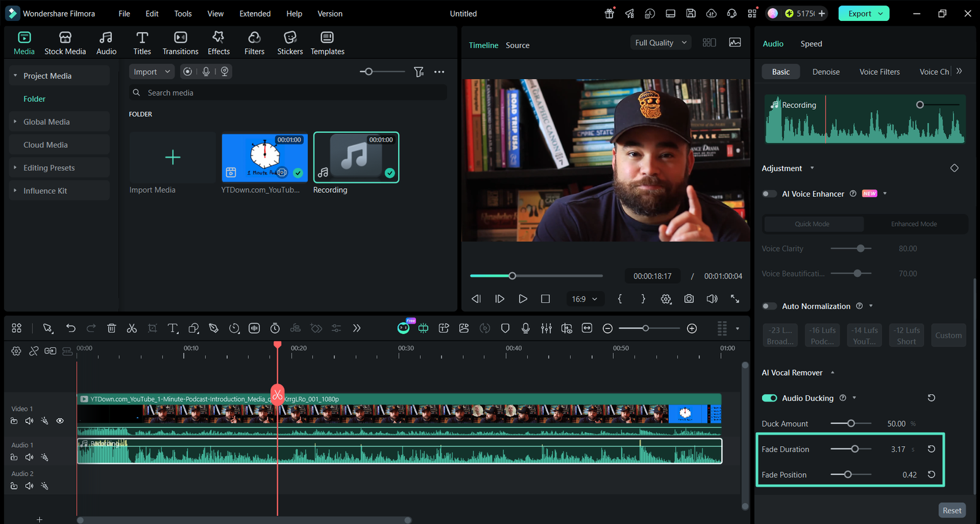
Task: Show more timeline tools via double chevron
Action: point(356,328)
